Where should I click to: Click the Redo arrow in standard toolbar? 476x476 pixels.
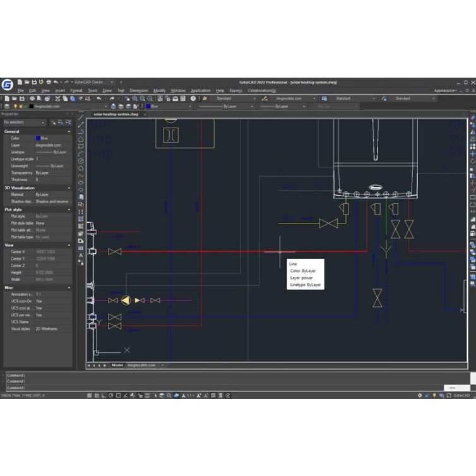tap(112, 98)
